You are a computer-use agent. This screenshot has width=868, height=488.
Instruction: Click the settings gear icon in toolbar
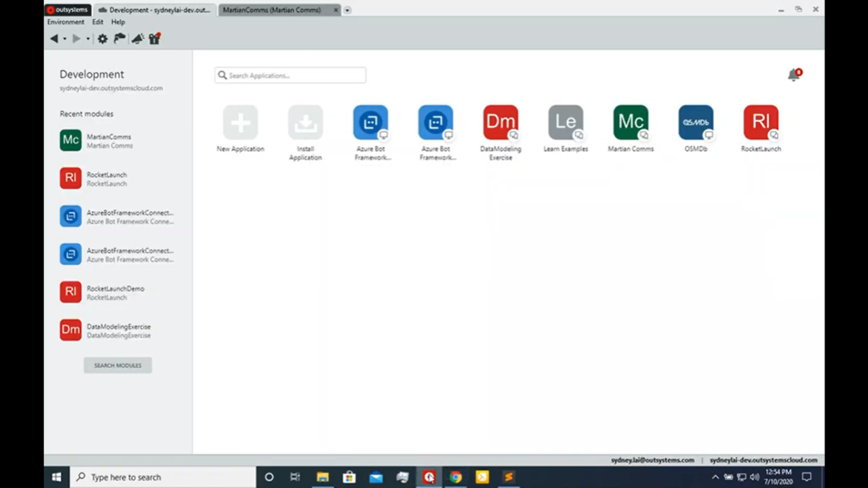tap(102, 39)
